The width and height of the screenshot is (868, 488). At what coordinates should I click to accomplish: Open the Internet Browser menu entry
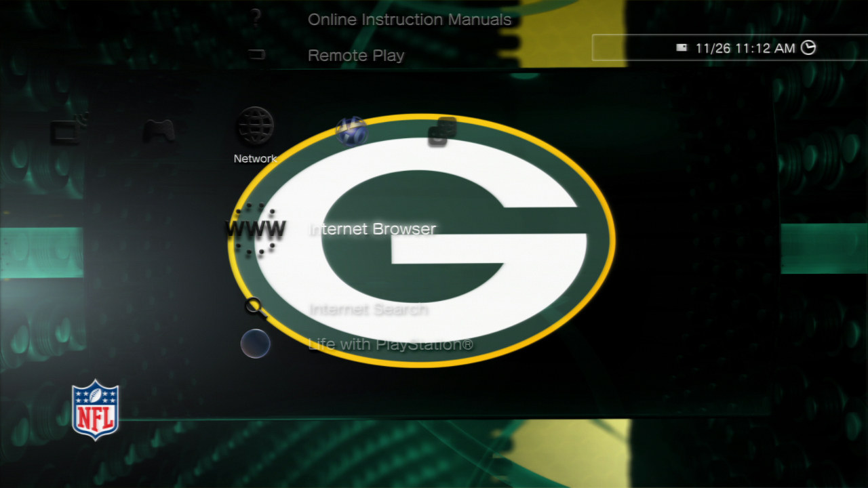373,229
